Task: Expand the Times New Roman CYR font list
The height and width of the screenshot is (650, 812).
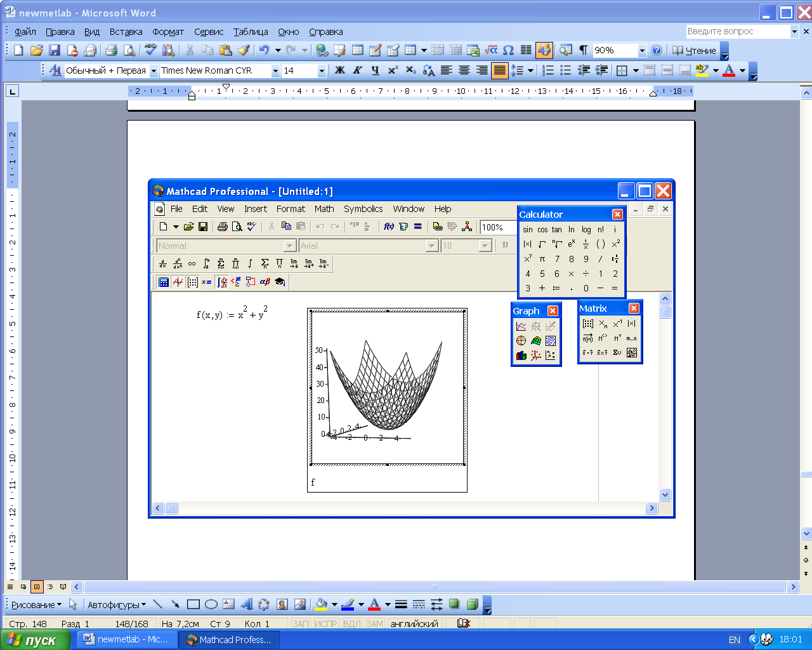Action: (275, 71)
